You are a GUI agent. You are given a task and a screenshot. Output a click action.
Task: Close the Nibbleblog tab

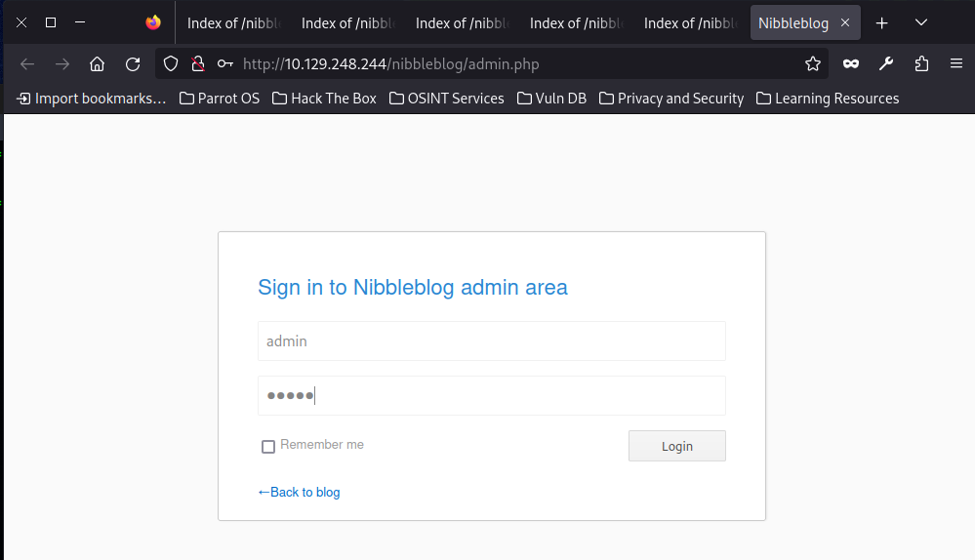[x=845, y=23]
